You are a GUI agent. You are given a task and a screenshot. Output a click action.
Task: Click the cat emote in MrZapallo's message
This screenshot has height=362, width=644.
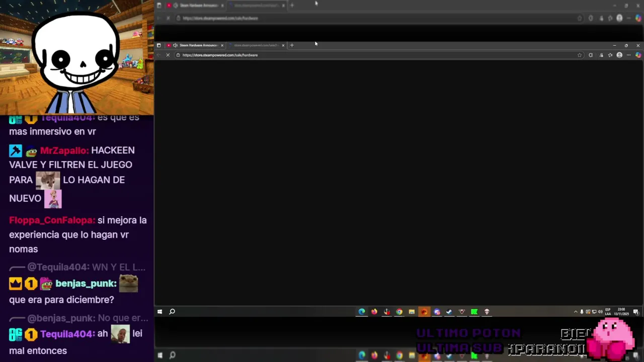(48, 180)
